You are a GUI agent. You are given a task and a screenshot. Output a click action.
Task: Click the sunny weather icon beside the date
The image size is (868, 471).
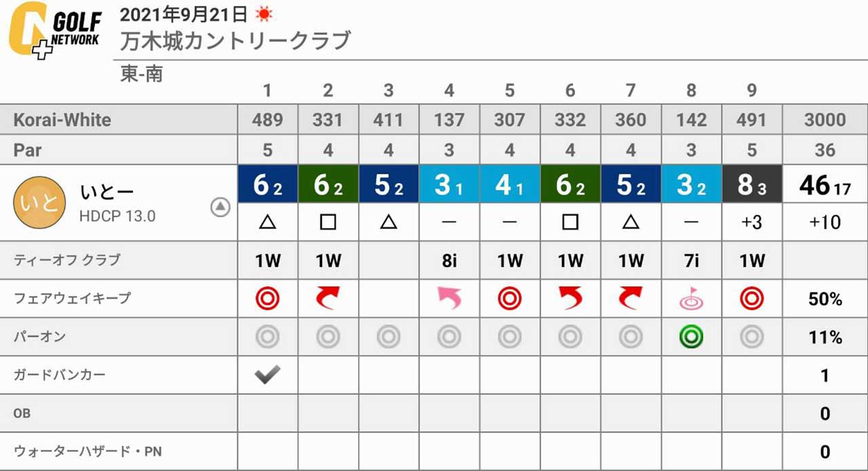(262, 14)
